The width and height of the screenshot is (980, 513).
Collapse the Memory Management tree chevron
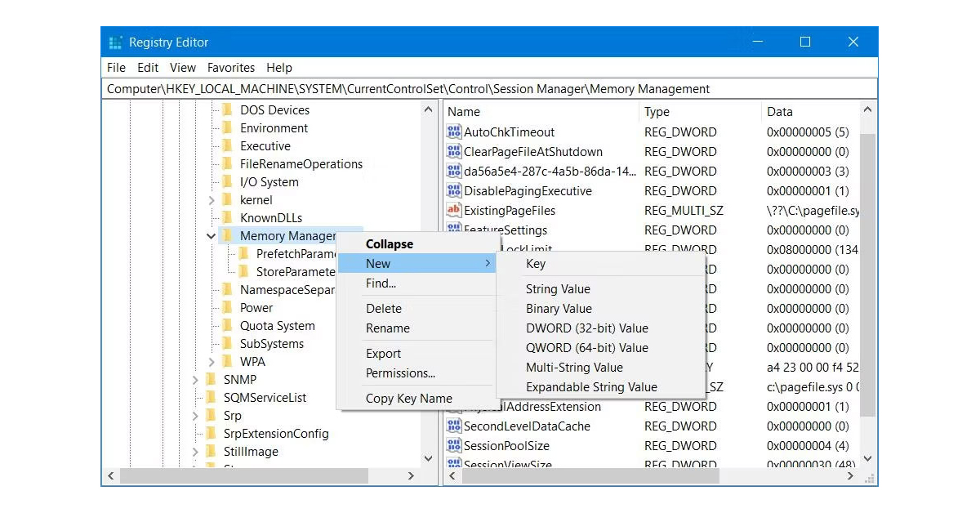pyautogui.click(x=211, y=236)
